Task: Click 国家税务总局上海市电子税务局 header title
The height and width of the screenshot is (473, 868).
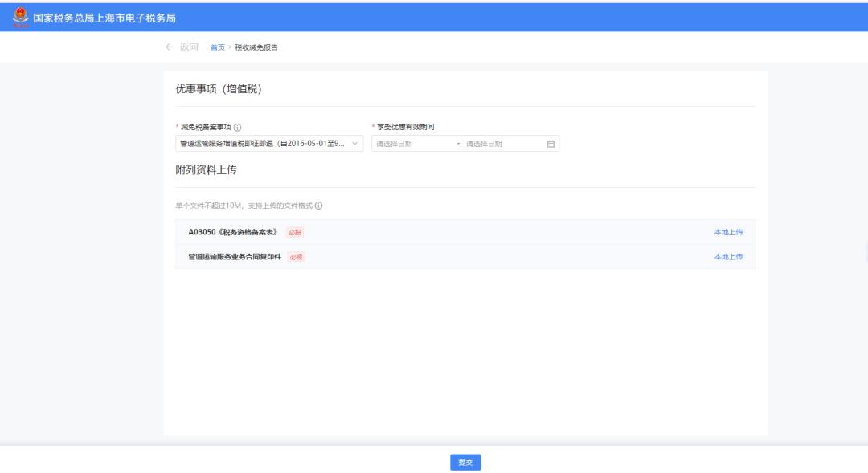Action: [x=104, y=18]
